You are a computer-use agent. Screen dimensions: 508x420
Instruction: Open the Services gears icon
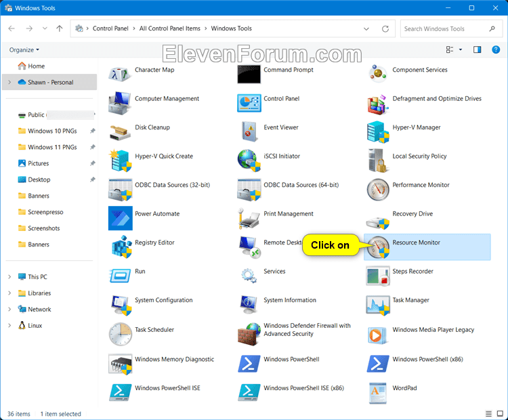click(x=249, y=276)
